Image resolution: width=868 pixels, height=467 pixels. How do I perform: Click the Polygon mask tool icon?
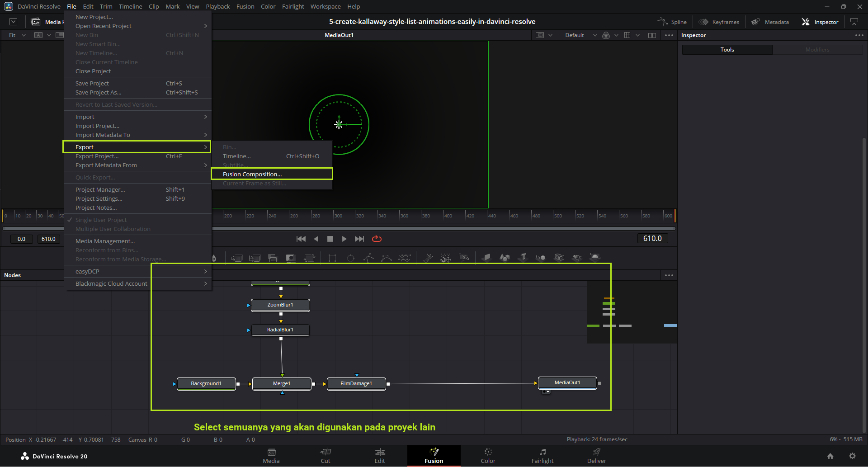tap(368, 258)
